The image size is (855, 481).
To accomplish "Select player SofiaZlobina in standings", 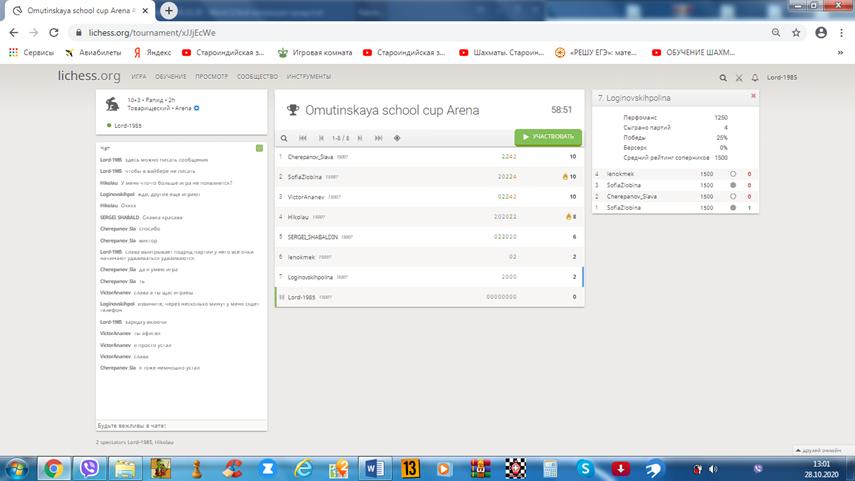I will 310,176.
